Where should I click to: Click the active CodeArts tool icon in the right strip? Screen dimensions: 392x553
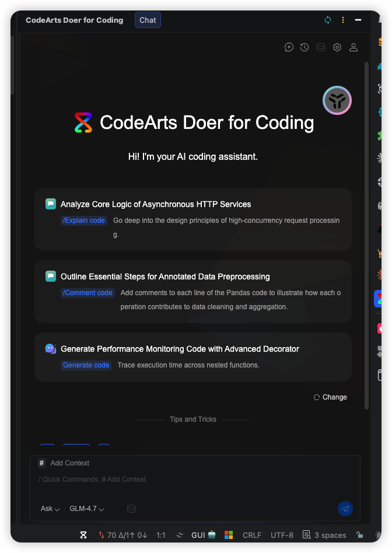(x=378, y=299)
